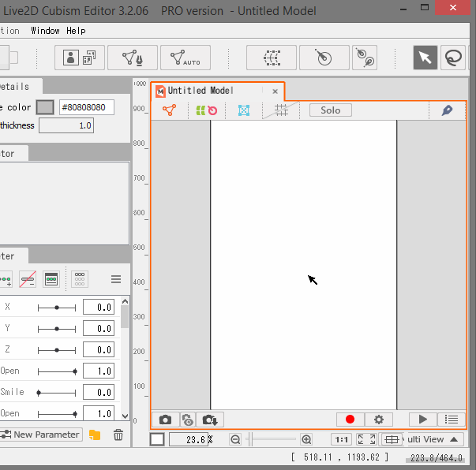
Task: Click the snapshot history camera icon
Action: [x=188, y=420]
